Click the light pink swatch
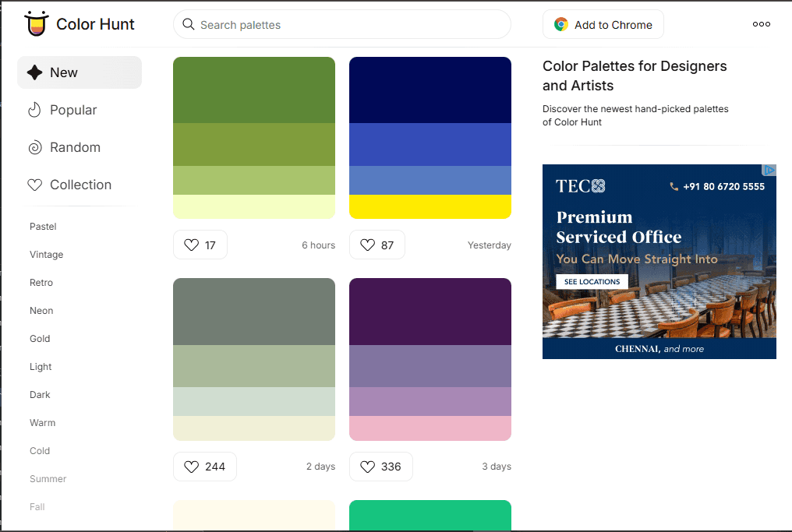 click(430, 428)
